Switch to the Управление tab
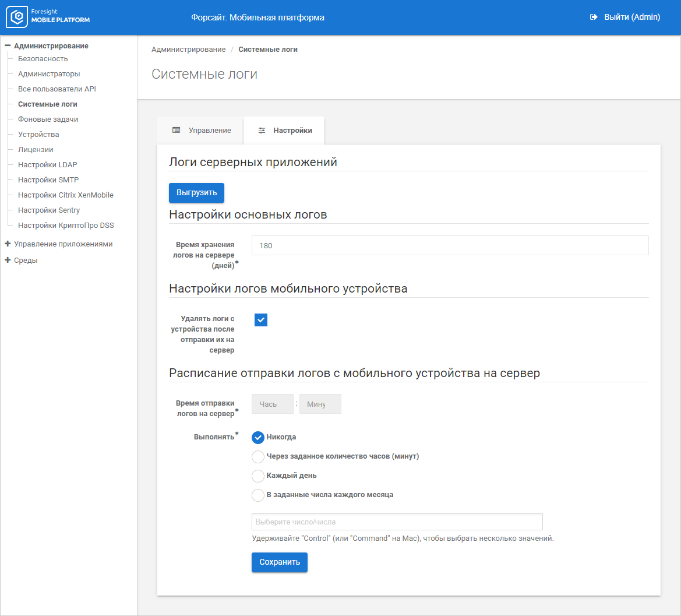 click(201, 131)
